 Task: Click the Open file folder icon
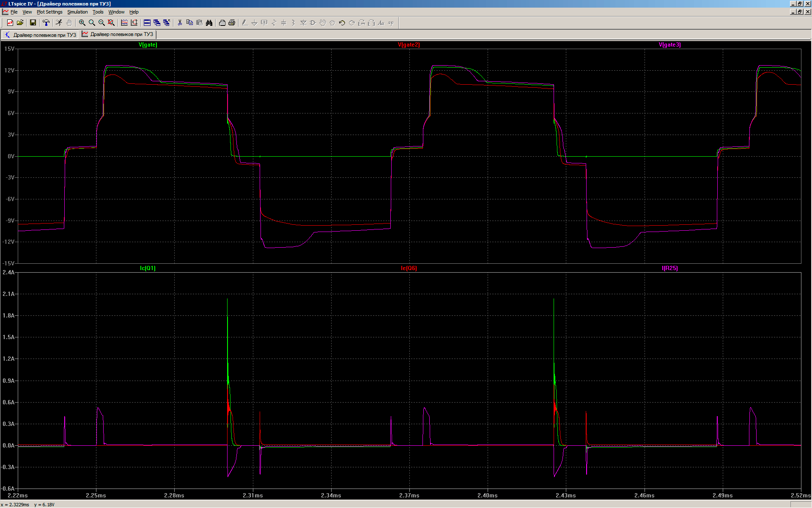(x=20, y=23)
